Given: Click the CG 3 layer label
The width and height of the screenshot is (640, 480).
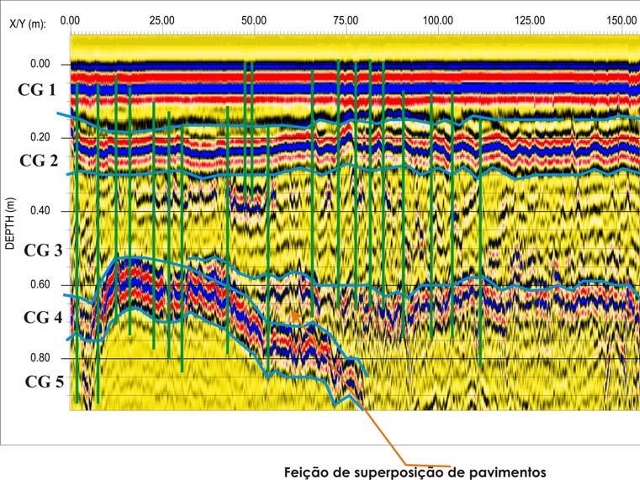Looking at the screenshot, I should (x=43, y=250).
